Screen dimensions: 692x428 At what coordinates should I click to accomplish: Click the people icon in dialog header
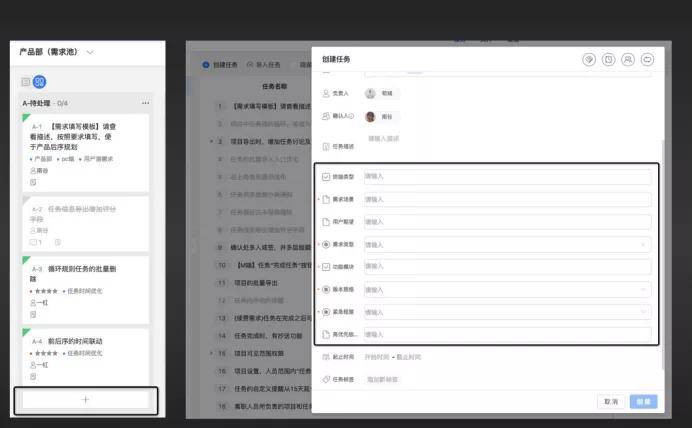(x=628, y=59)
